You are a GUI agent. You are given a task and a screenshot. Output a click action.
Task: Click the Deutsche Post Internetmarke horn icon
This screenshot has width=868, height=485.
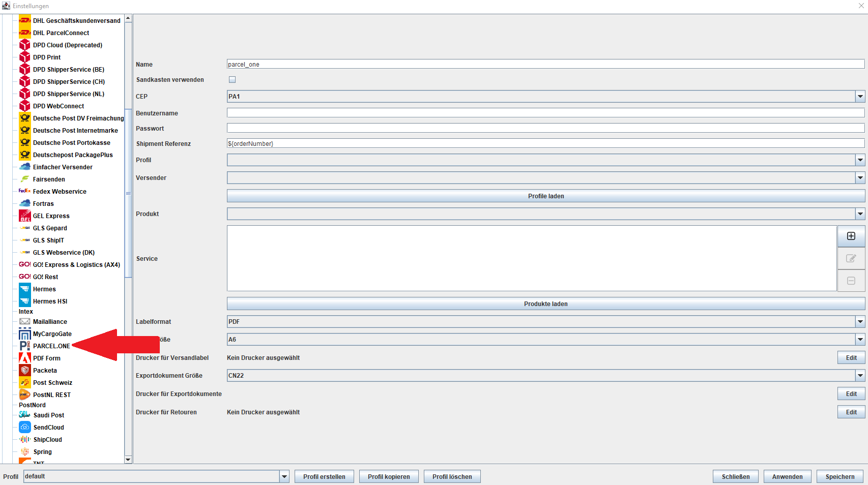coord(25,130)
